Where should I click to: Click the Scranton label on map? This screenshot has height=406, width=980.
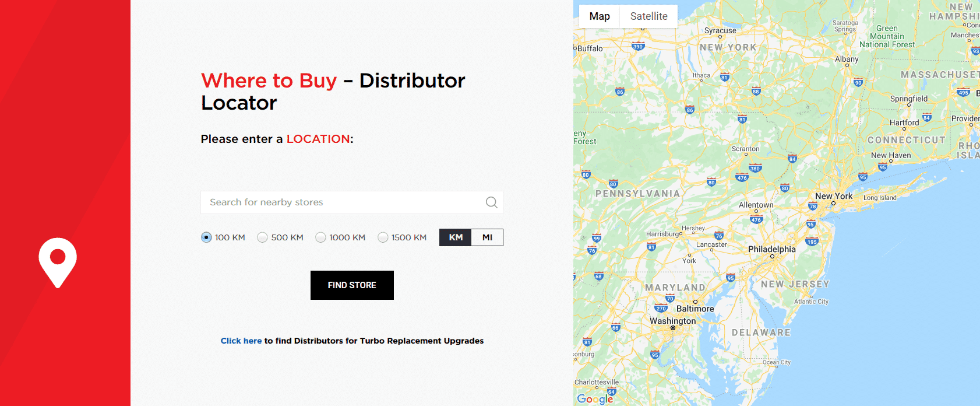click(745, 149)
